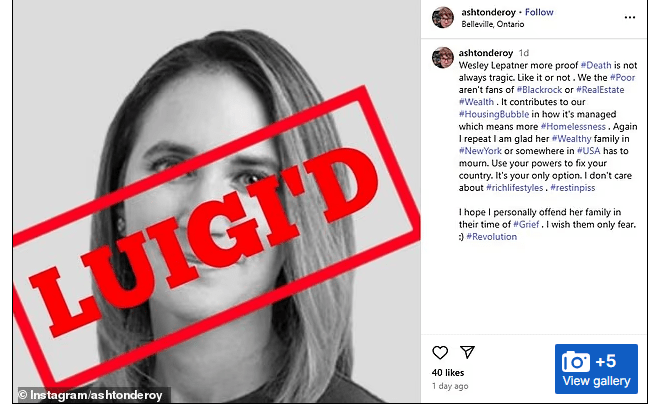Click the post photo
The width and height of the screenshot is (650, 408).
click(216, 202)
